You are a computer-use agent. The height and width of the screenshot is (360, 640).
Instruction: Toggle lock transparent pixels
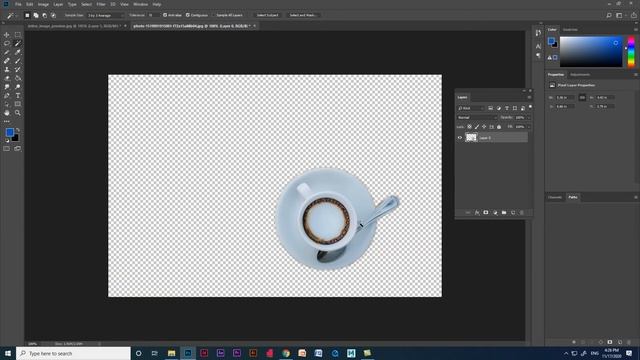[469, 127]
